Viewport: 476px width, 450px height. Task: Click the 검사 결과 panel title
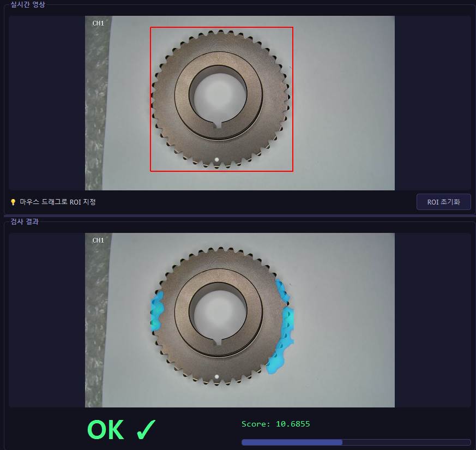25,221
